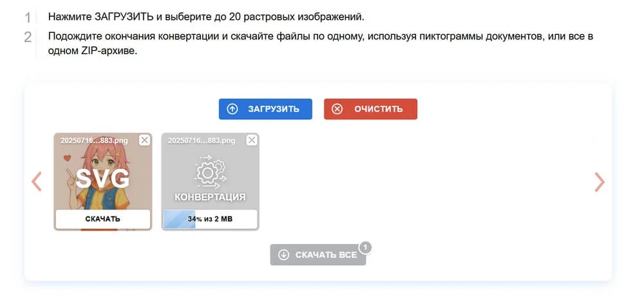Click the circled X icon on ОЧИСТИТЬ
The height and width of the screenshot is (299, 644).
pos(337,110)
